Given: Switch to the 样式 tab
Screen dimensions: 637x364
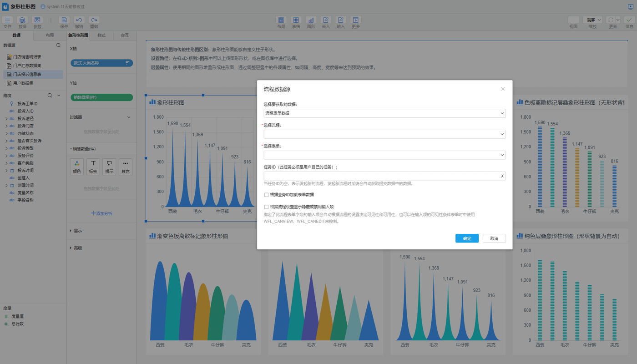Looking at the screenshot, I should click(101, 35).
